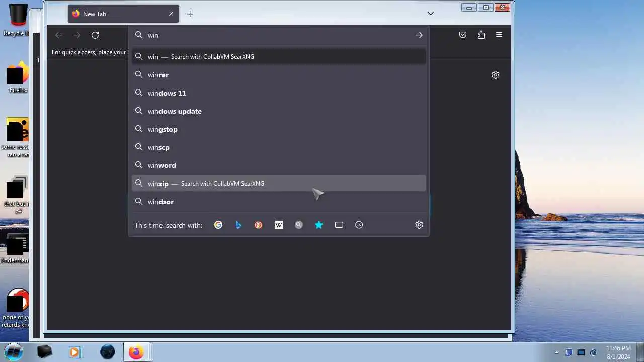This screenshot has height=362, width=644.
Task: Search this time with Google
Action: (x=218, y=225)
